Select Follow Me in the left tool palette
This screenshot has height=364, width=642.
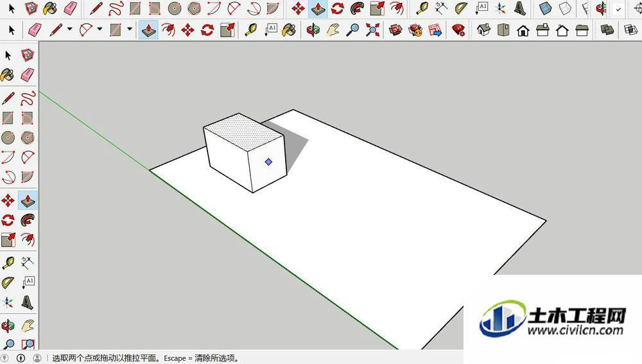[x=28, y=220]
